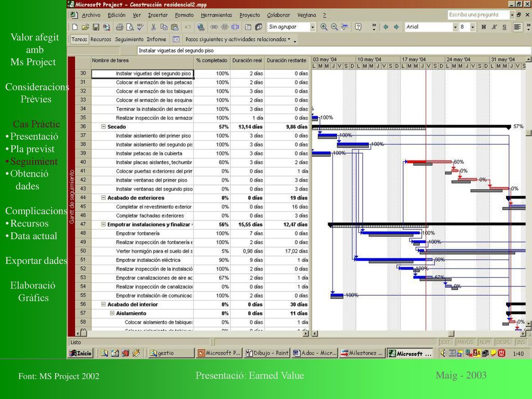Image resolution: width=532 pixels, height=399 pixels.
Task: Open the Herramientas menu
Action: point(217,15)
